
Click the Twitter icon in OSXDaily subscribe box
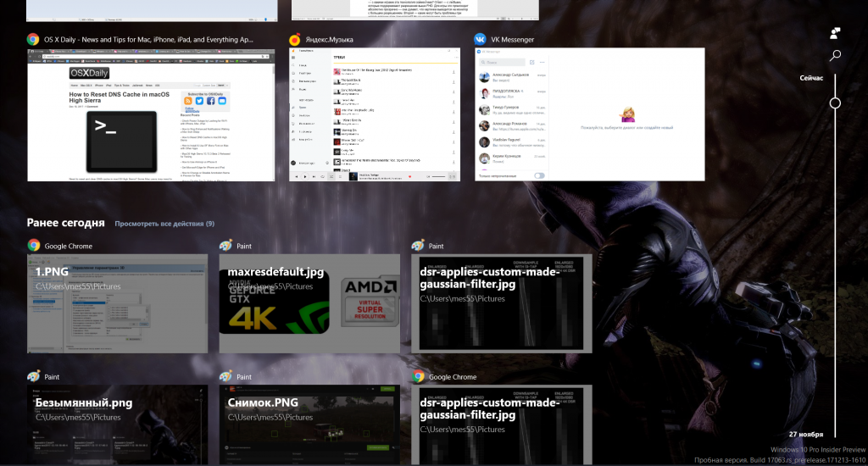(x=199, y=101)
